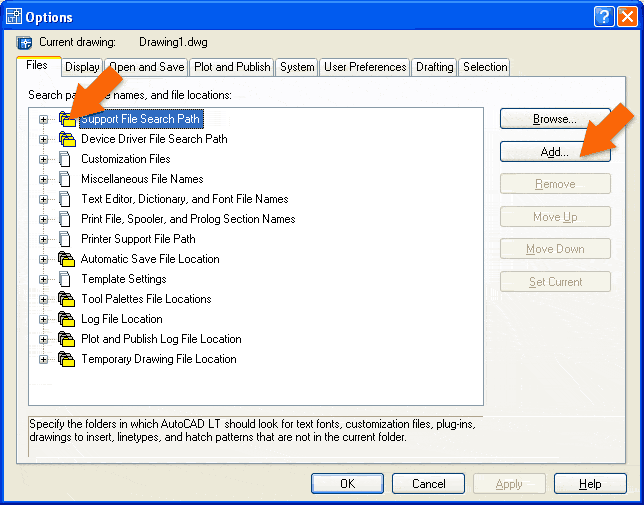The width and height of the screenshot is (644, 505).
Task: Expand the Template Settings node
Action: pos(43,279)
